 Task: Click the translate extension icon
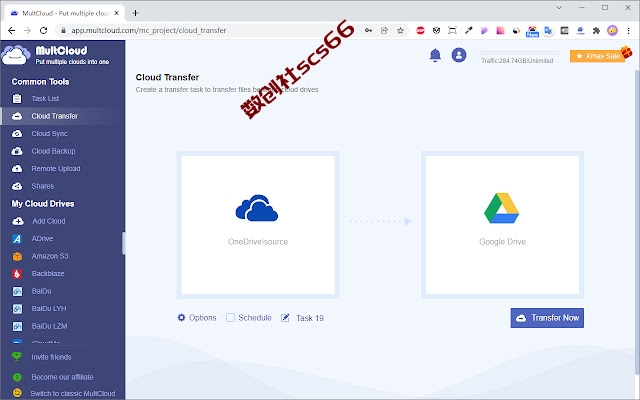click(548, 31)
